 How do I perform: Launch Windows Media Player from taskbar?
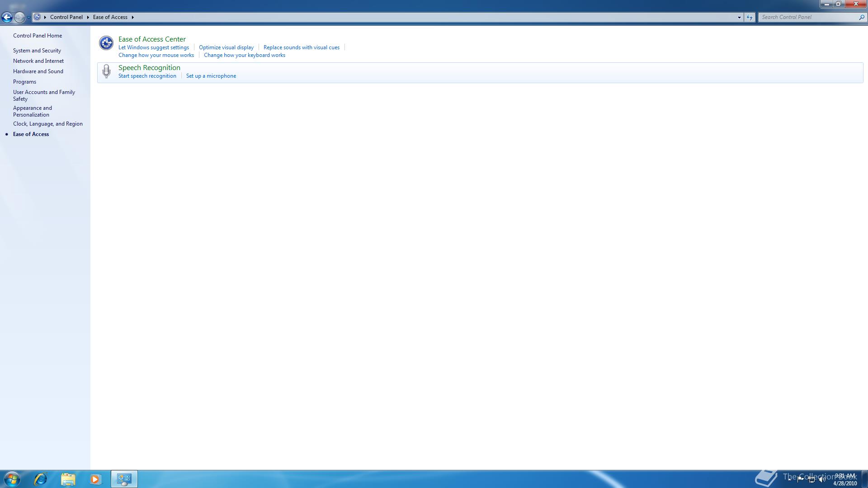[x=95, y=479]
